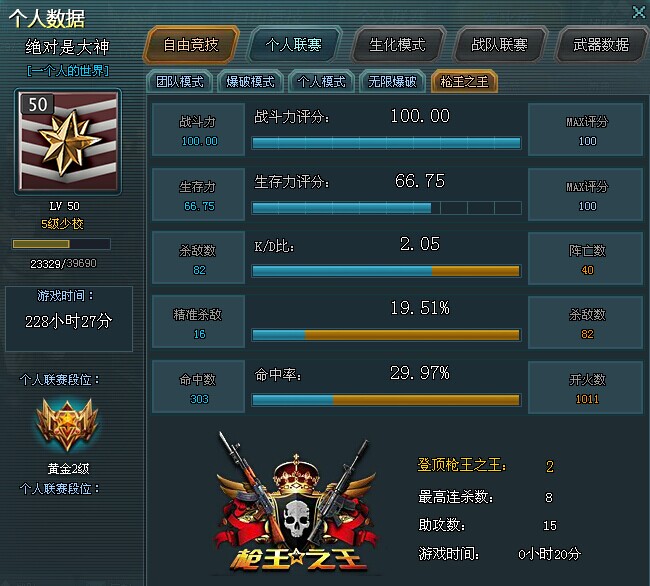Click the 战斗力评分 progress bar
The image size is (650, 586).
(x=386, y=143)
